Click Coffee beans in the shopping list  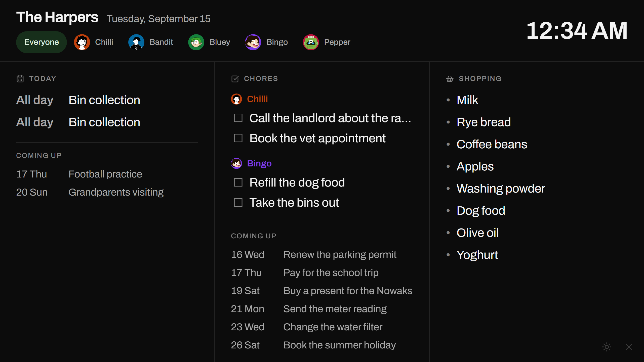[492, 144]
